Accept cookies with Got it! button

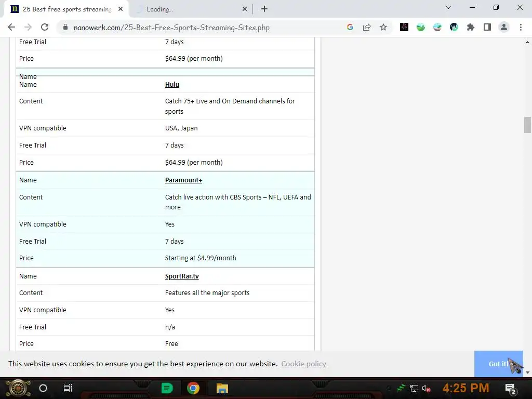(498, 364)
